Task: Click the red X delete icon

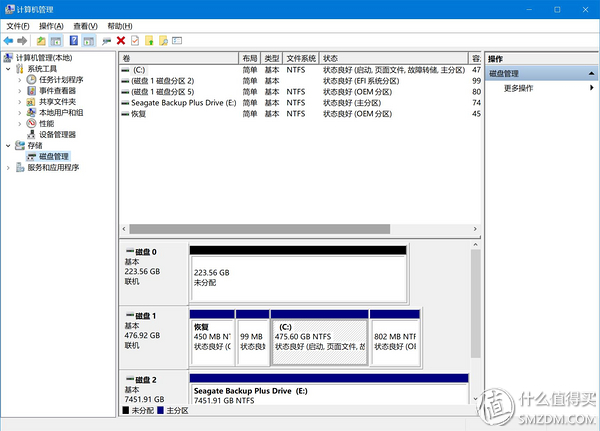Action: click(x=121, y=41)
